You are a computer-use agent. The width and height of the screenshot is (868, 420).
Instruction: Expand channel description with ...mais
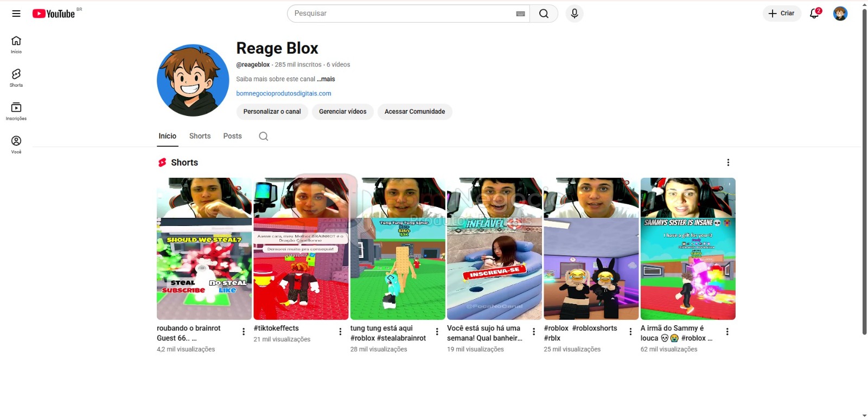(x=326, y=79)
